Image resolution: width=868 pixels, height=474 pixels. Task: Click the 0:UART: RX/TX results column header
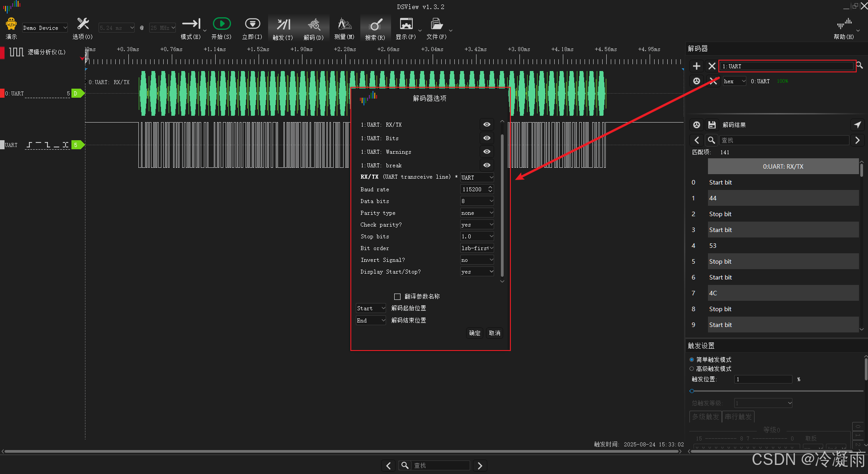783,166
